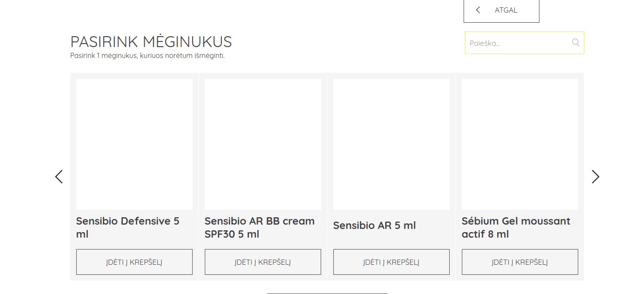Click Sébium Gel moussant actif 8 ml title
The height and width of the screenshot is (294, 644).
516,228
